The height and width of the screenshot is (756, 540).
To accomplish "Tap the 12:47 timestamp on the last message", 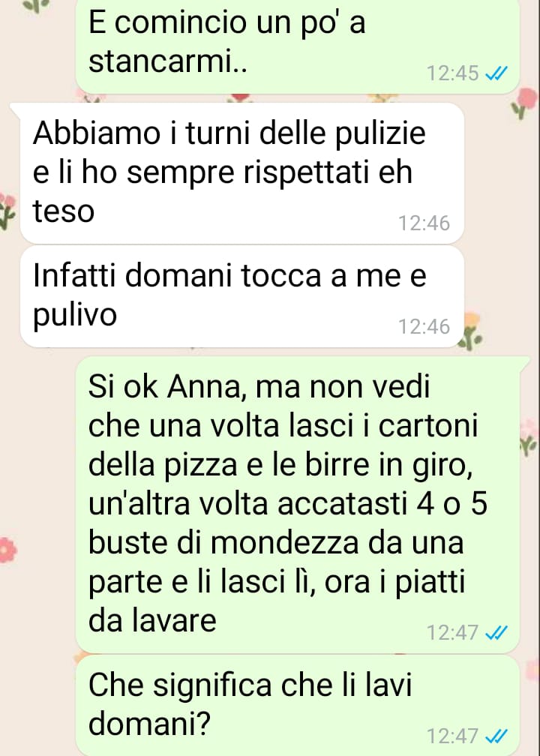I will coord(453,736).
